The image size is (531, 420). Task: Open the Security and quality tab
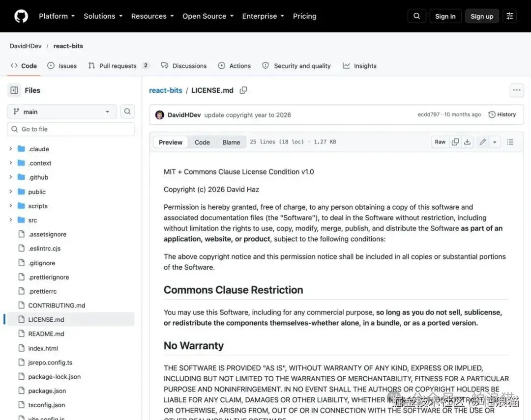coord(296,66)
